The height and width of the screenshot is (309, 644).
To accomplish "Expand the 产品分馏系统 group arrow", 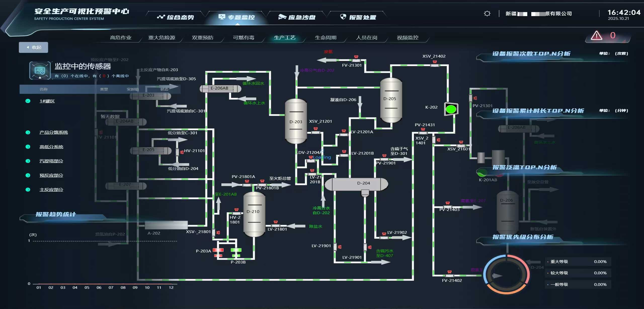I will coord(28,133).
